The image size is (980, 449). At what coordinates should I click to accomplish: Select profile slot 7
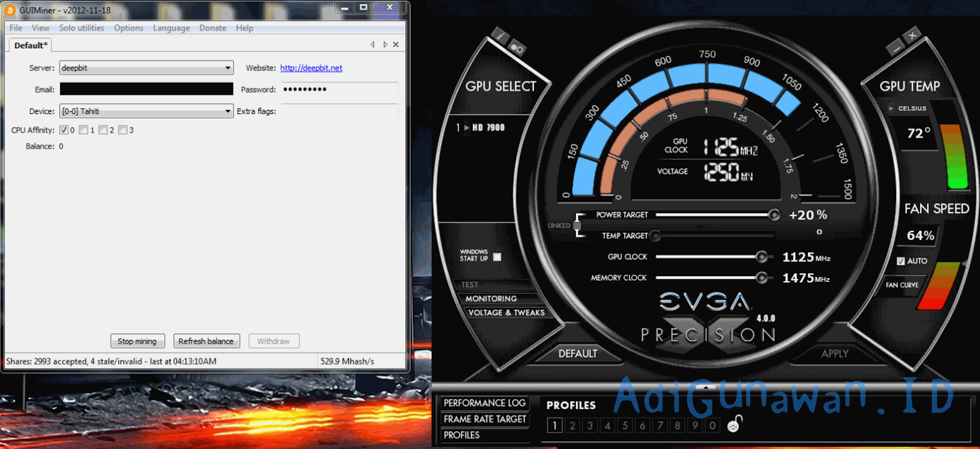pos(660,425)
